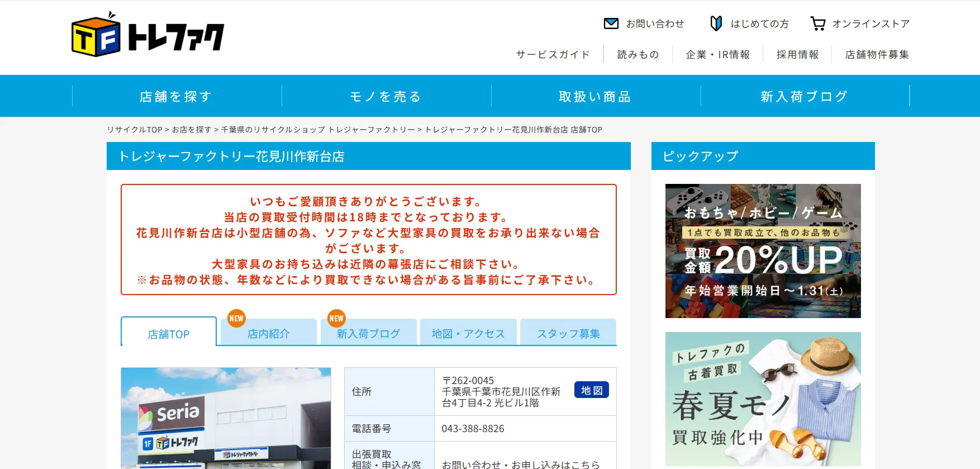Click the shopping cart icon

[x=818, y=23]
